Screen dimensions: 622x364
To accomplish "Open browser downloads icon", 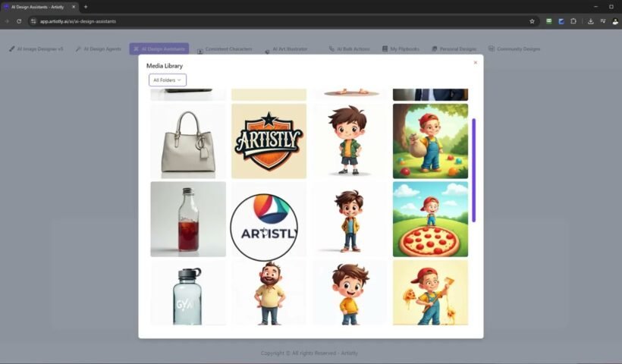I will tap(591, 21).
